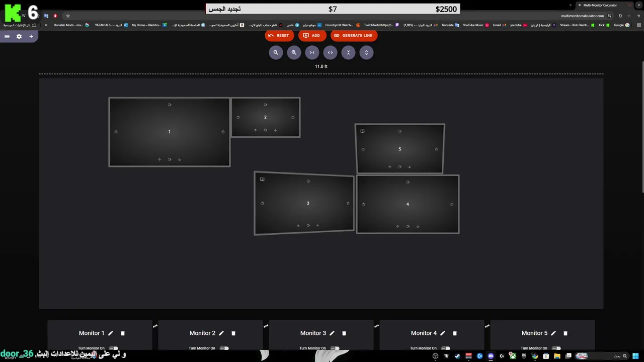Click the horizontal compress arrows button

[312, 52]
